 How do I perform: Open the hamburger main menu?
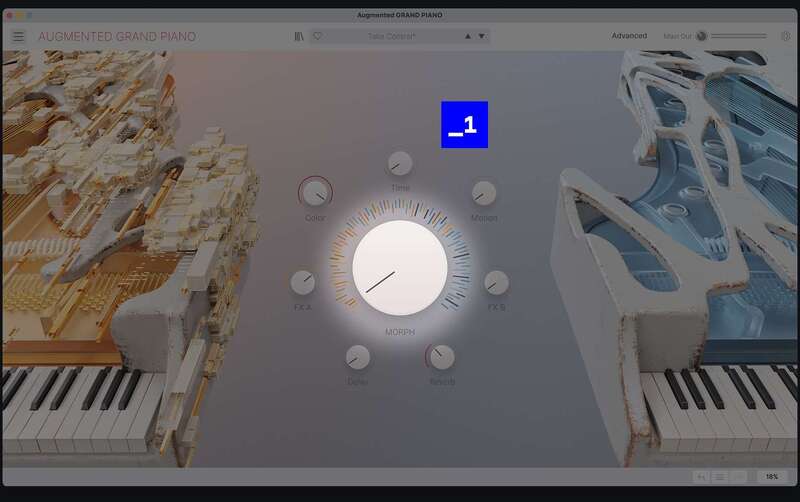tap(18, 36)
